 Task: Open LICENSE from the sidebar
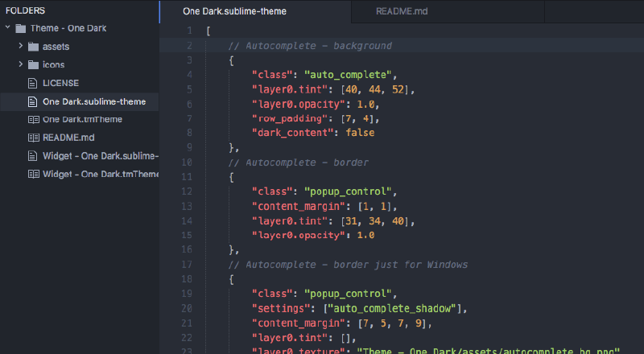[61, 83]
